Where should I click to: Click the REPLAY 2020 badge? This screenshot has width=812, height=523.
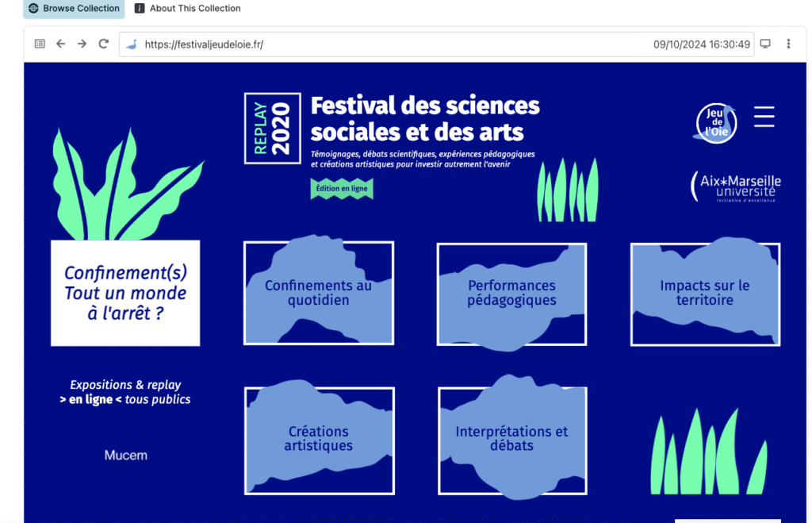(x=272, y=129)
